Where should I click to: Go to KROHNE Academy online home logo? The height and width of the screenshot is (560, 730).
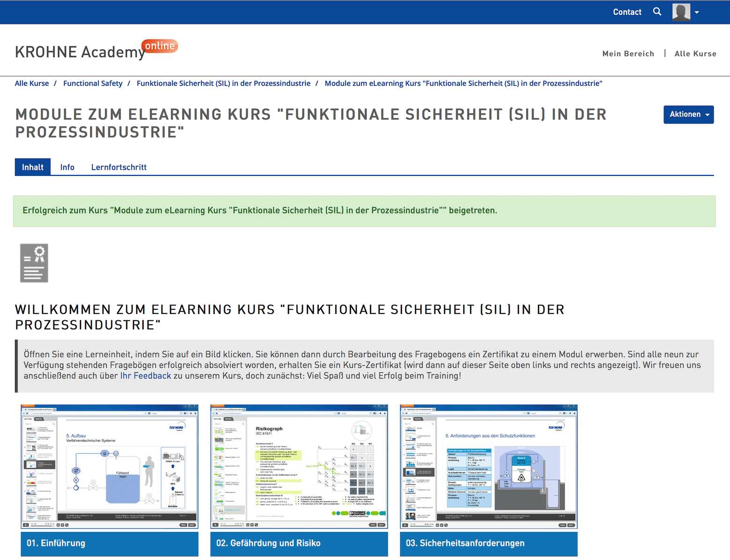pos(96,51)
